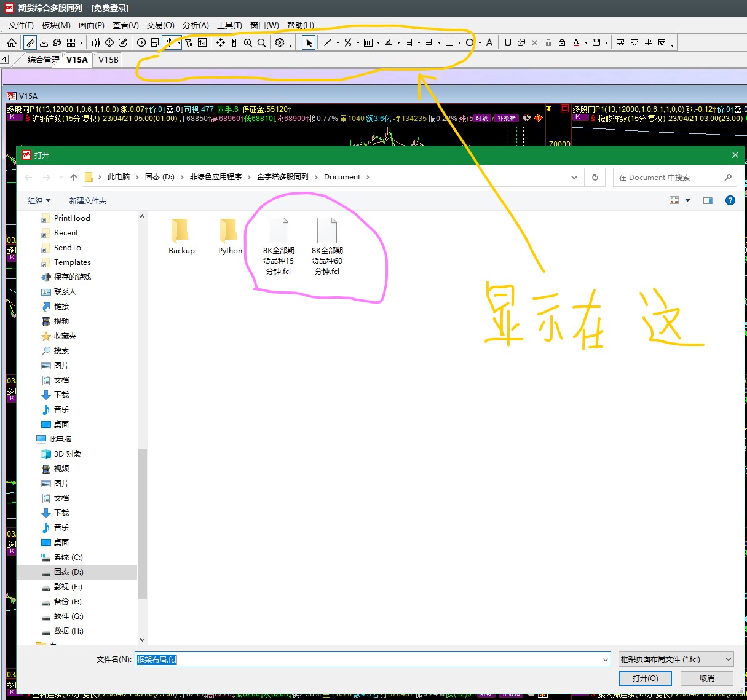Toggle the padlock lock drawings icon

[x=561, y=42]
